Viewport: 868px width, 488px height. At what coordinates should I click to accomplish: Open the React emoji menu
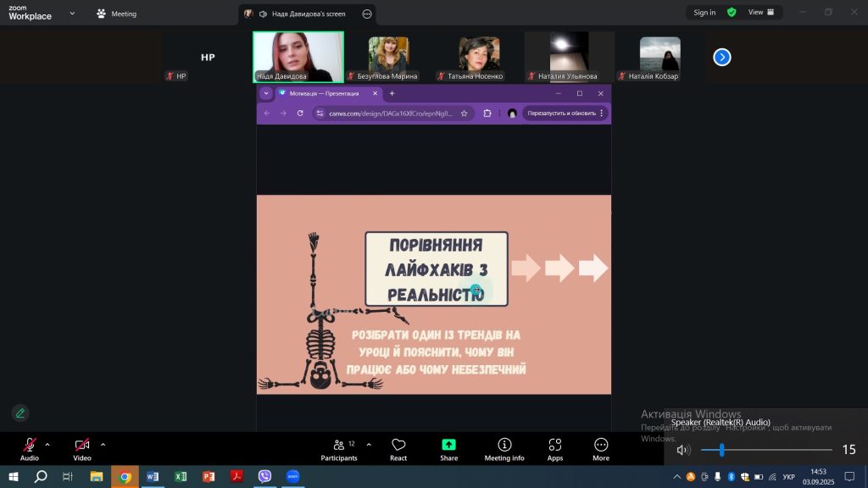[x=398, y=449]
